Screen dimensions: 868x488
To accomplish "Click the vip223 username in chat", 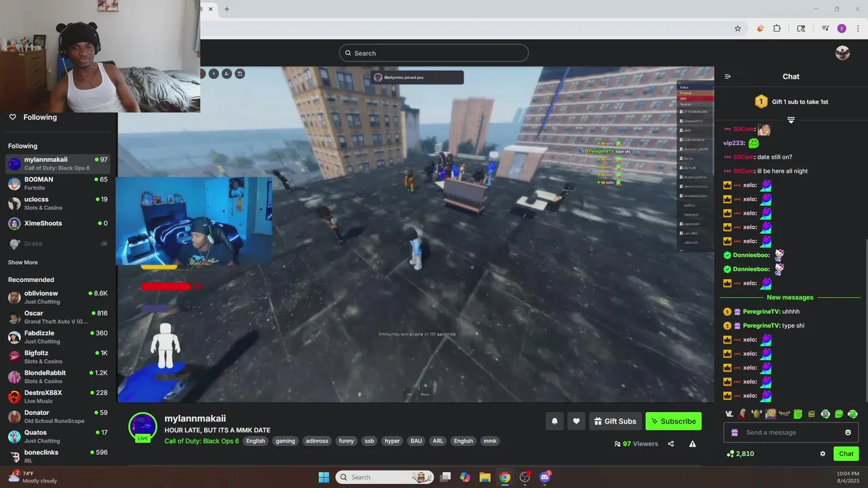I will point(734,143).
